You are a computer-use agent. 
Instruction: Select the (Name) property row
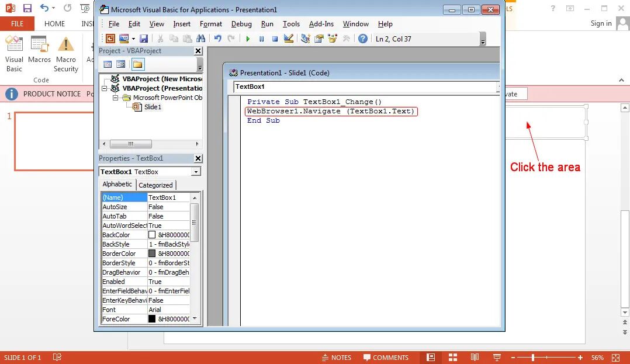145,197
